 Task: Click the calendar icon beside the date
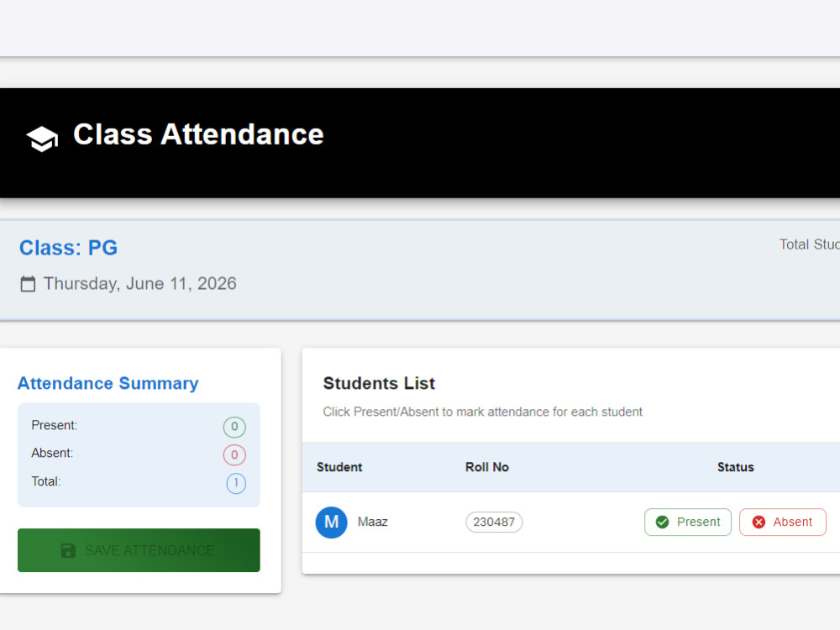point(28,284)
